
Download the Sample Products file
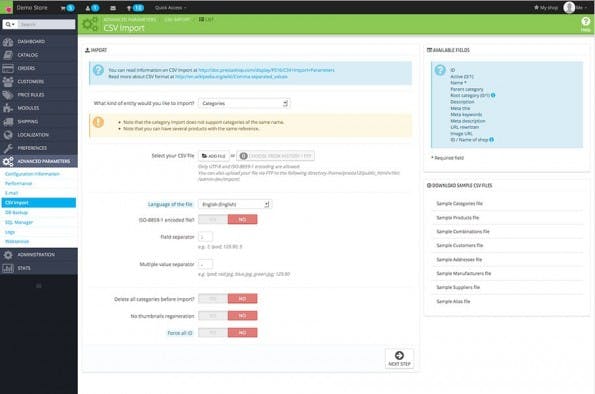(458, 217)
